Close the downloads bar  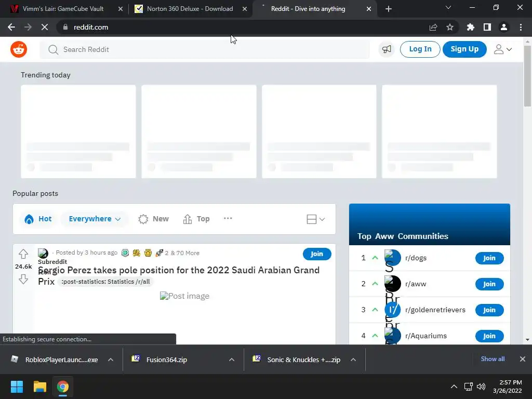pyautogui.click(x=523, y=359)
